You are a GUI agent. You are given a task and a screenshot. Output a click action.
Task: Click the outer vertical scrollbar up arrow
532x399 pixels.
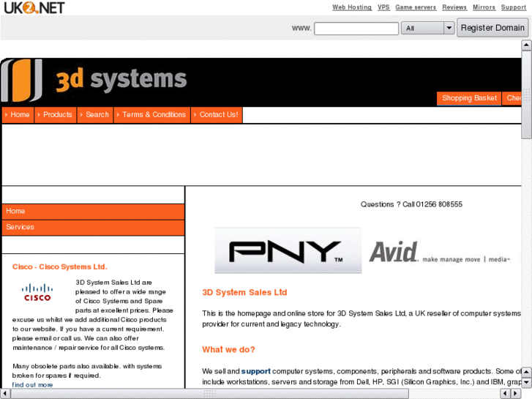[526, 45]
